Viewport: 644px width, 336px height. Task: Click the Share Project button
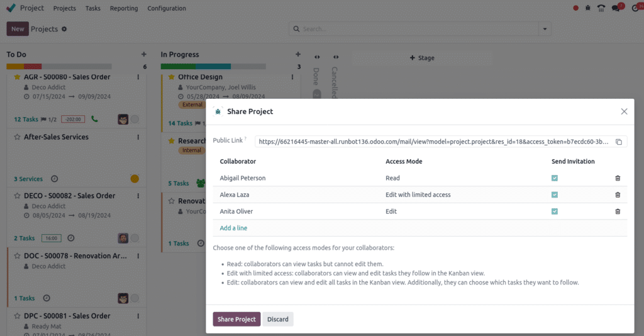click(x=236, y=319)
